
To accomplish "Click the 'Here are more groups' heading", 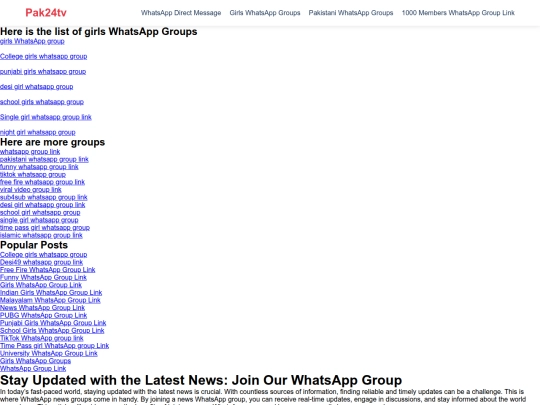I will pyautogui.click(x=52, y=142).
